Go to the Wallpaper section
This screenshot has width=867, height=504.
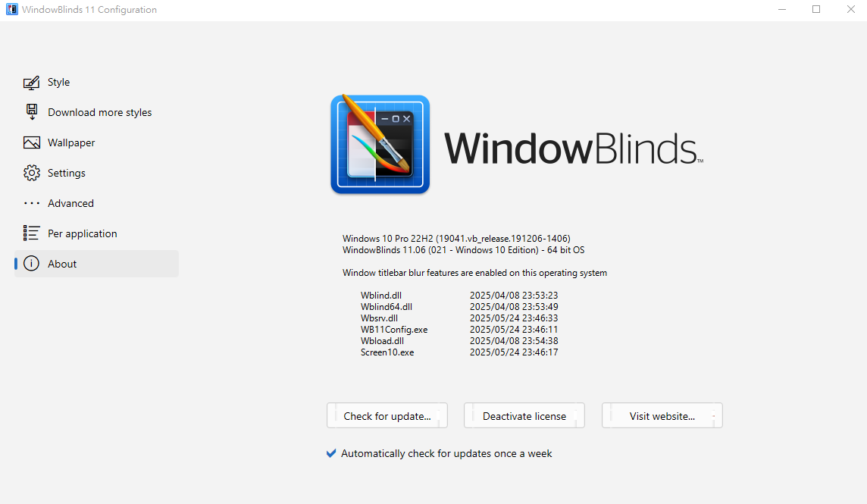pos(71,142)
